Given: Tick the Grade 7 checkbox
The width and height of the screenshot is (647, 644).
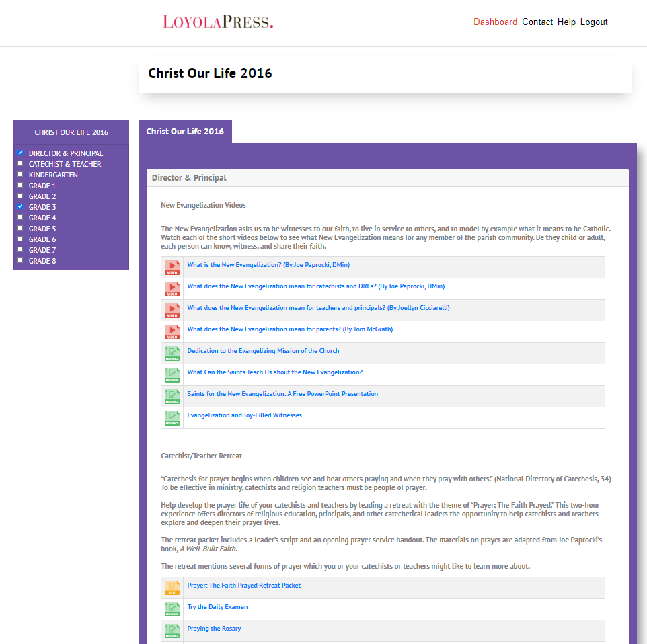Looking at the screenshot, I should point(20,249).
